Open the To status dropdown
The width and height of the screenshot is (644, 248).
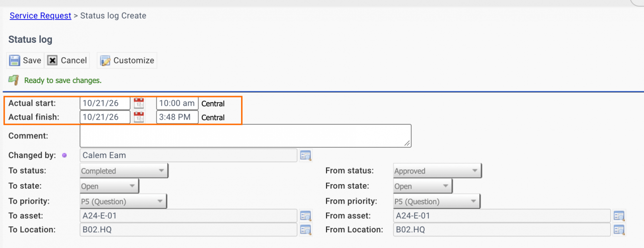[x=124, y=171]
